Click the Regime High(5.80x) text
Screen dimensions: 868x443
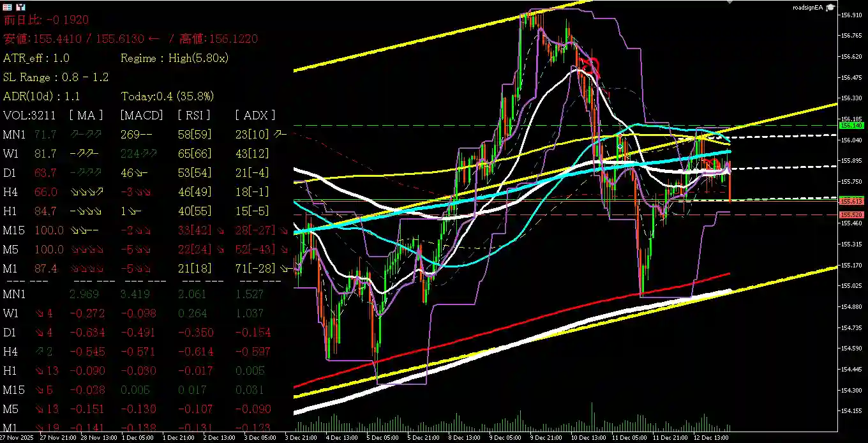pyautogui.click(x=174, y=58)
